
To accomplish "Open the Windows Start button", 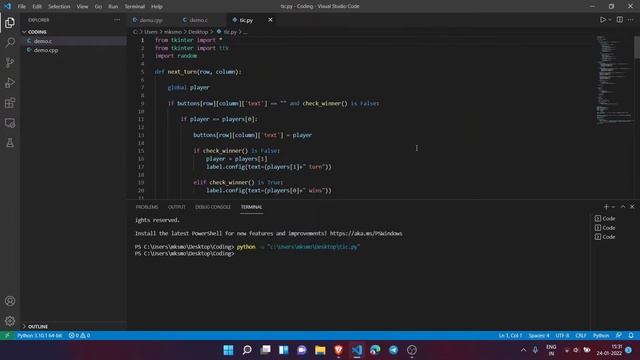I will tap(229, 350).
